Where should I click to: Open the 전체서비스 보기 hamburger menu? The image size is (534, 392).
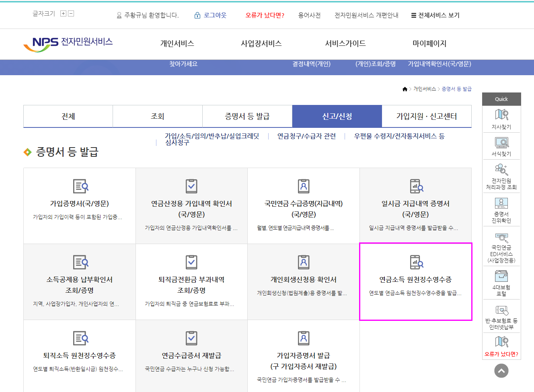pyautogui.click(x=435, y=15)
